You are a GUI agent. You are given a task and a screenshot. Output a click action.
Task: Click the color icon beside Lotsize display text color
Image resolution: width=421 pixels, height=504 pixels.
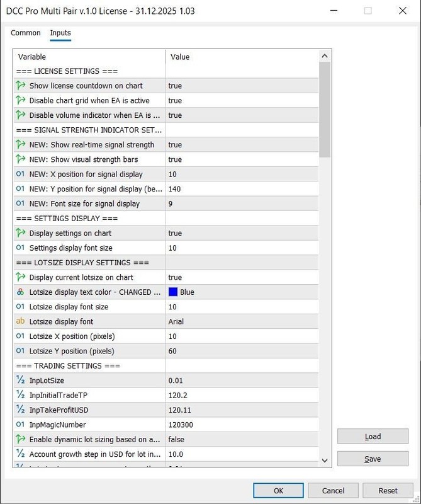pos(20,292)
